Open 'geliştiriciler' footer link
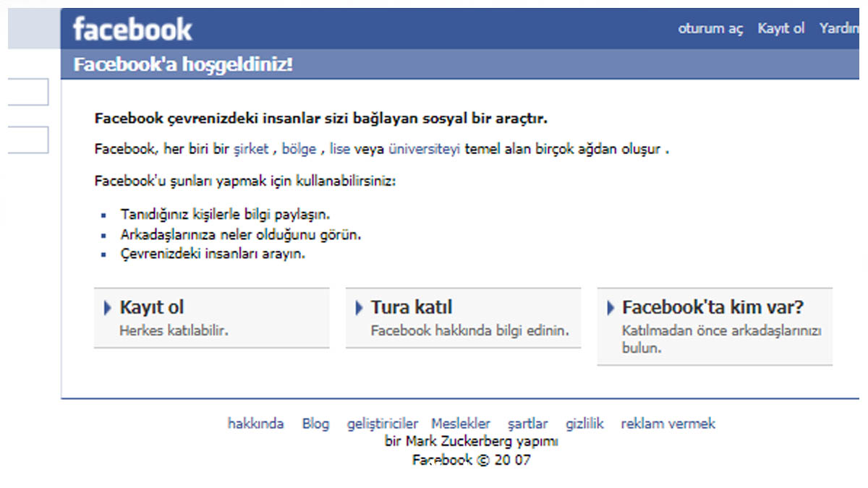Image resolution: width=868 pixels, height=488 pixels. tap(383, 424)
